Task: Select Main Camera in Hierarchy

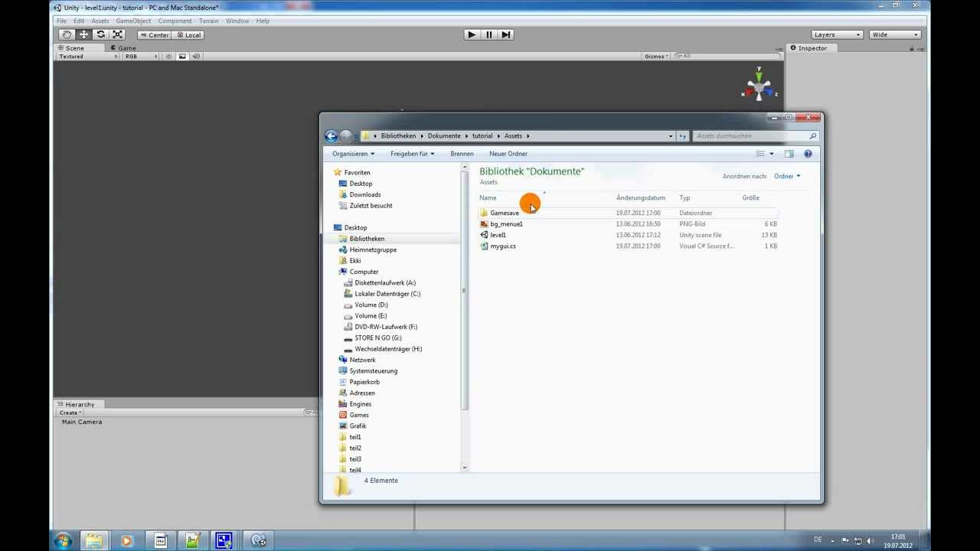Action: coord(82,422)
